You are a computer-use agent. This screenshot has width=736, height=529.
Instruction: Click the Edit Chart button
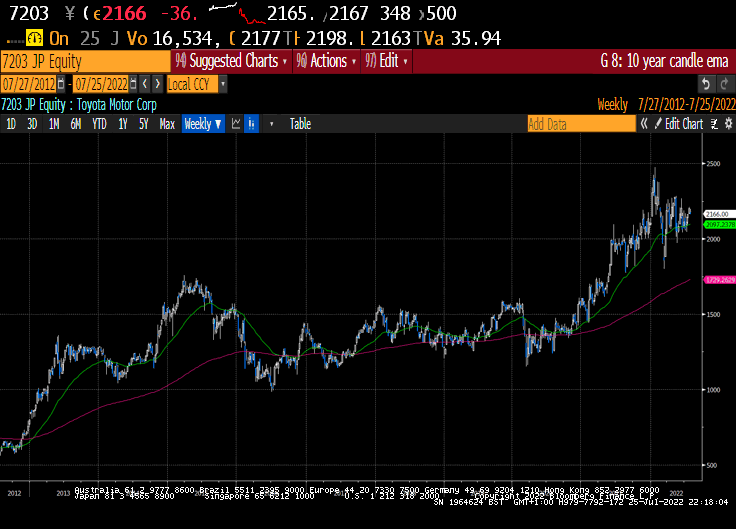coord(679,124)
